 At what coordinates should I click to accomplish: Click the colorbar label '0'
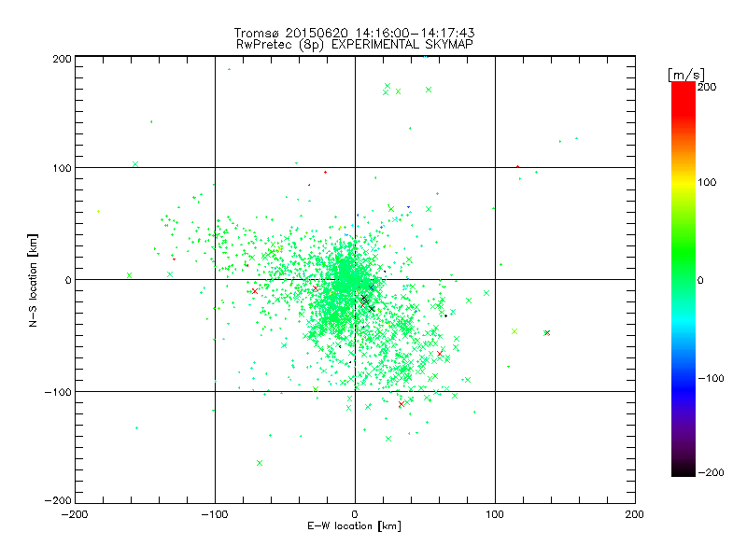coord(700,280)
